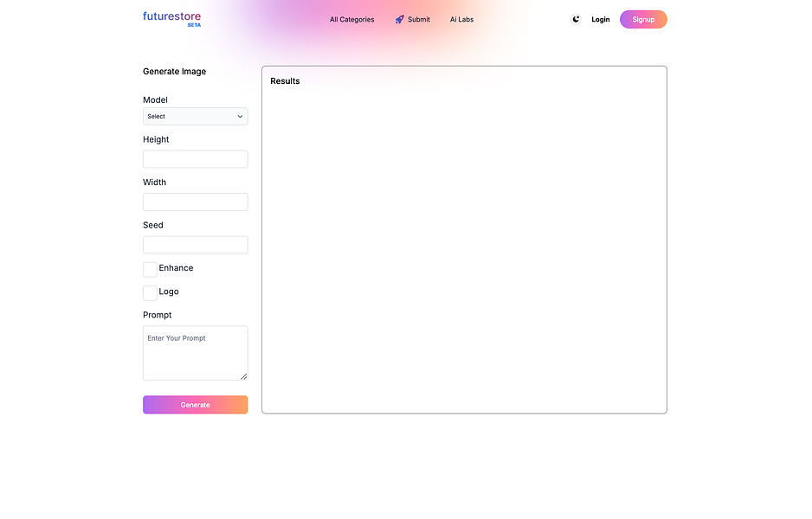Click the Generate button
The height and width of the screenshot is (519, 812).
(196, 405)
